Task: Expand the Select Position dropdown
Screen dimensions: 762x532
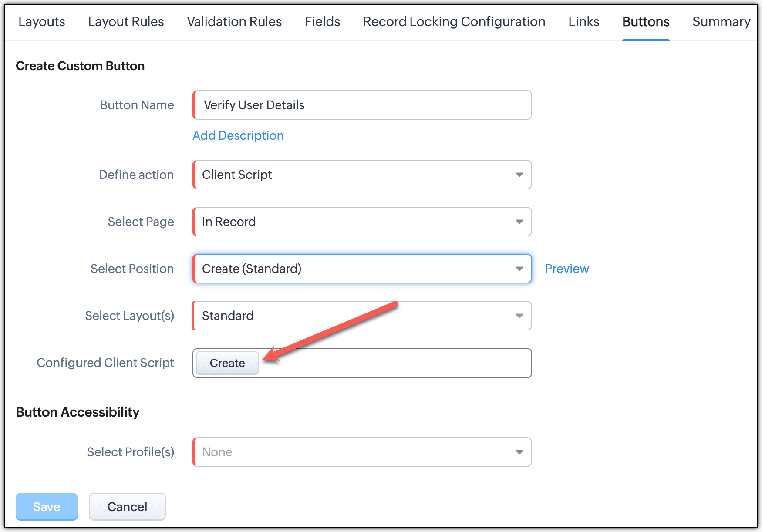Action: pyautogui.click(x=362, y=269)
